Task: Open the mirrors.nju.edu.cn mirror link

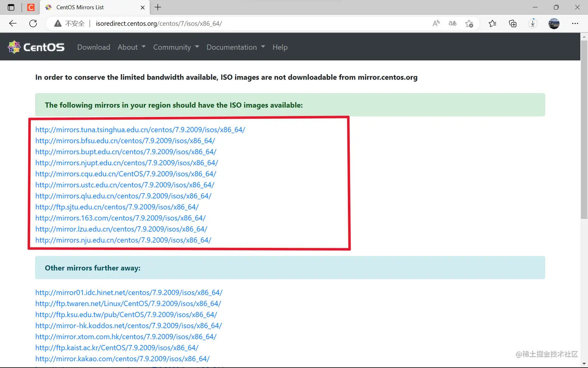Action: tap(123, 240)
